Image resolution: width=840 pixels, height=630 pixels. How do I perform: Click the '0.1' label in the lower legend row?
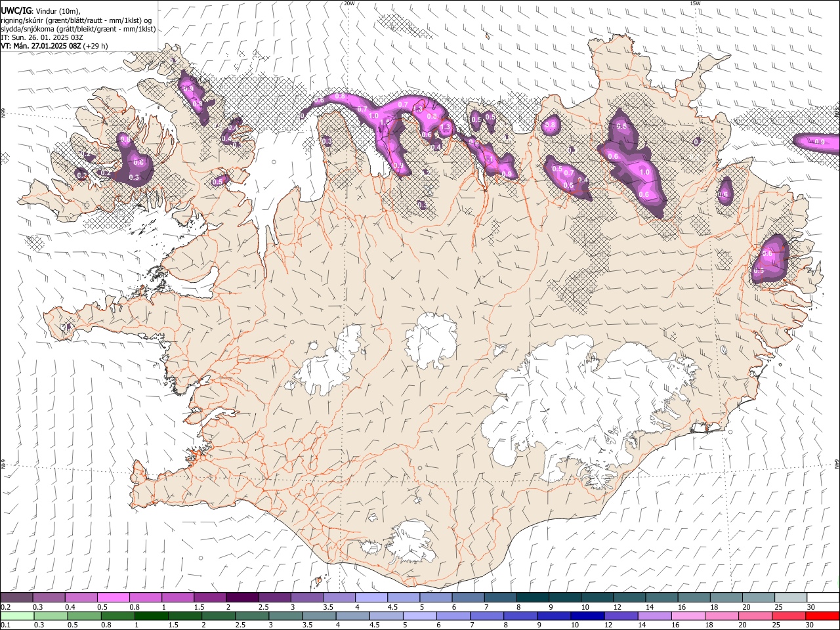tap(5, 625)
